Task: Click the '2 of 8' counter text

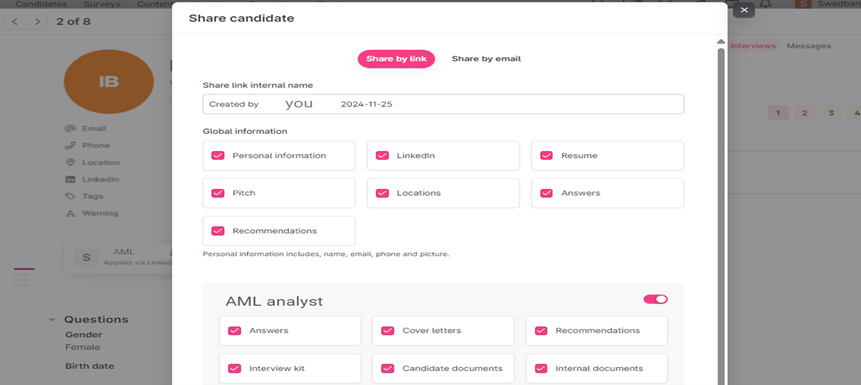Action: point(74,22)
